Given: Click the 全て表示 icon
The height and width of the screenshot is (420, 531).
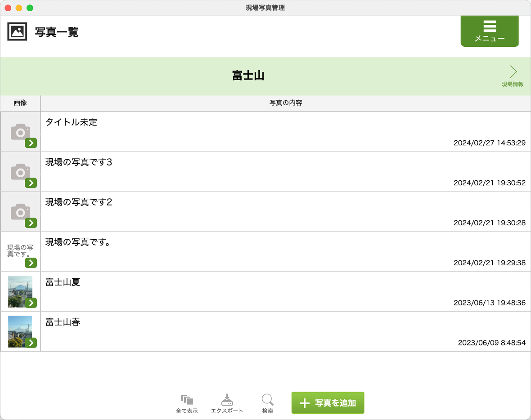Looking at the screenshot, I should [x=187, y=400].
